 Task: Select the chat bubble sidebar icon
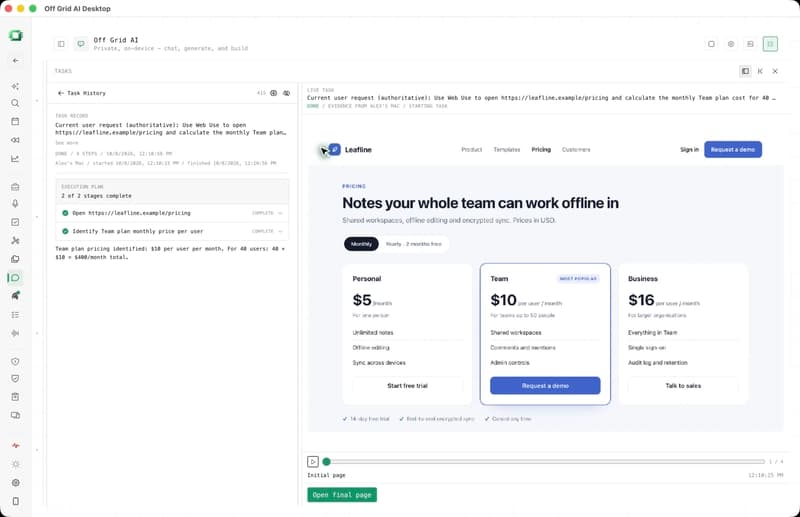(x=15, y=278)
